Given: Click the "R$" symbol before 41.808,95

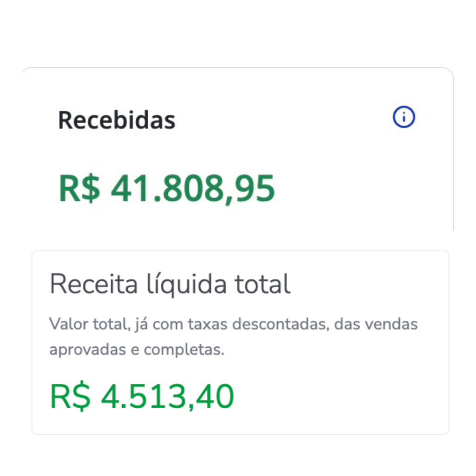Looking at the screenshot, I should click(x=79, y=189).
